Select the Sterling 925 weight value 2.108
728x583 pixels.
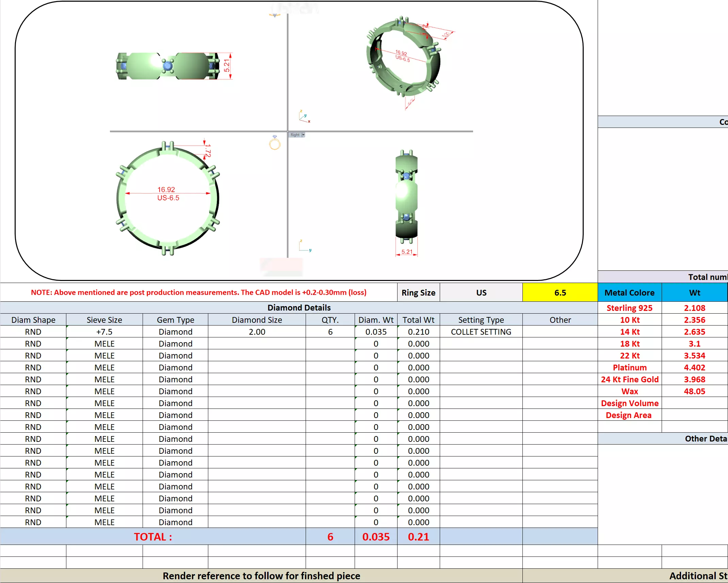(694, 308)
